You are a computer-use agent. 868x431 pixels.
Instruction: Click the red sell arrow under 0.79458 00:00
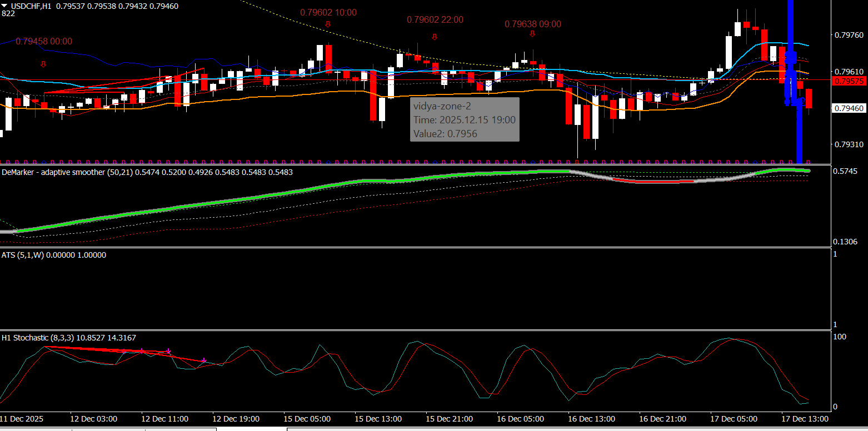pos(43,64)
